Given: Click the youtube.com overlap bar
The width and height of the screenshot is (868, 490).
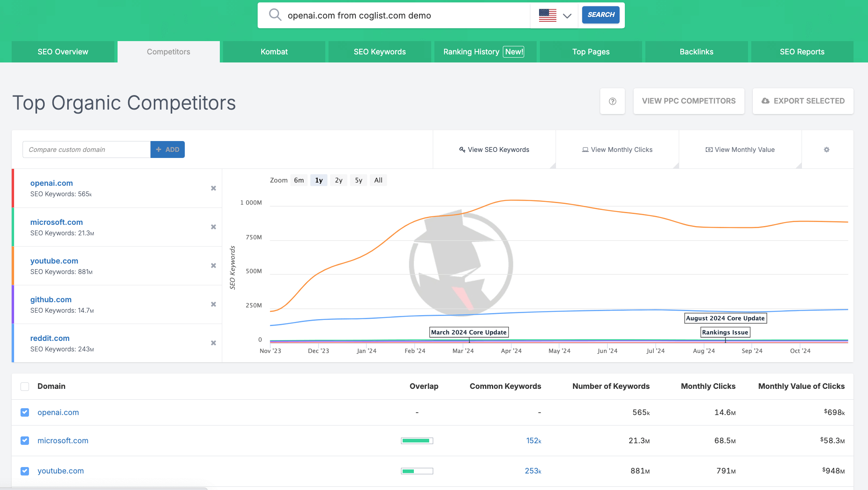Looking at the screenshot, I should (417, 471).
